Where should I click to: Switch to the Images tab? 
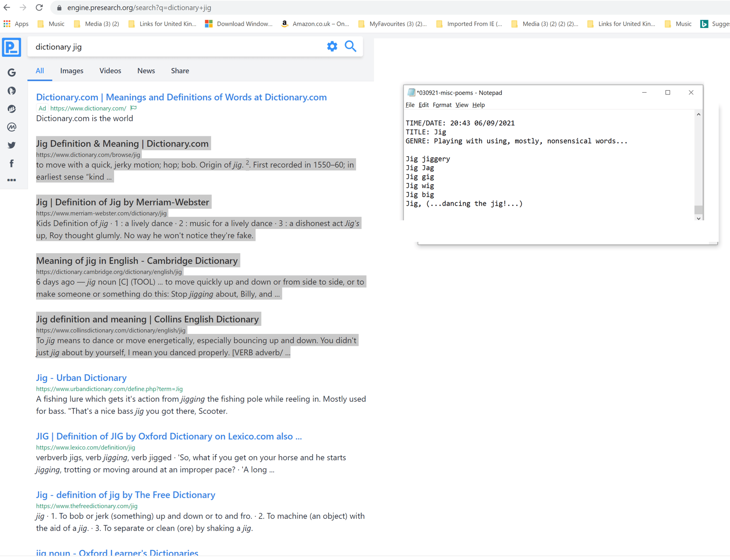point(72,71)
